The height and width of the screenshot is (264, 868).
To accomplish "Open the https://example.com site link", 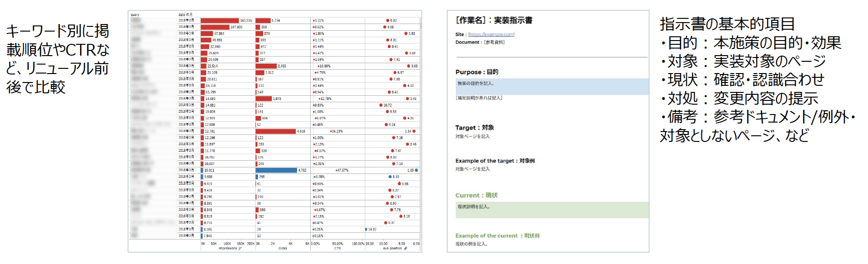I will 491,34.
